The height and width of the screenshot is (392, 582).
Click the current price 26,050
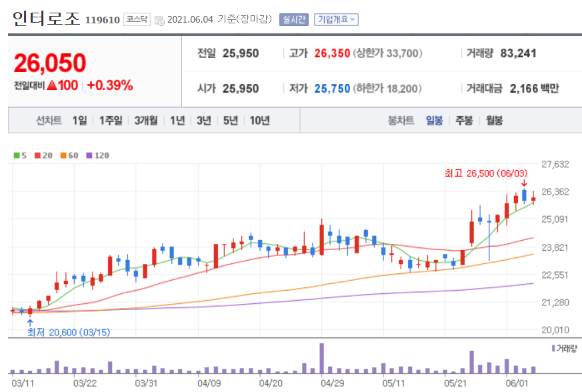tap(50, 63)
